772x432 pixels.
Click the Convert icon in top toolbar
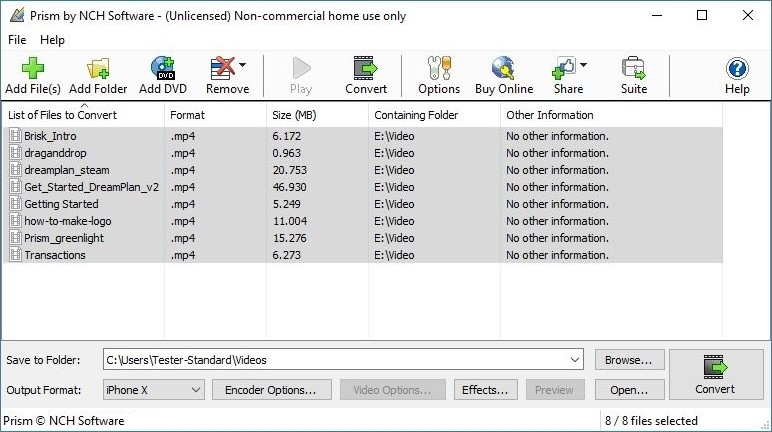click(366, 69)
